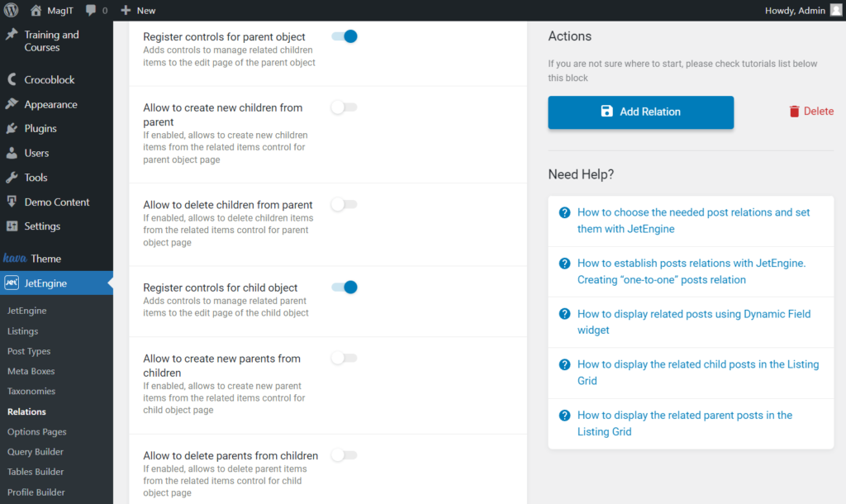Disable Register controls for parent object
Viewport: 846px width, 504px height.
pyautogui.click(x=345, y=36)
